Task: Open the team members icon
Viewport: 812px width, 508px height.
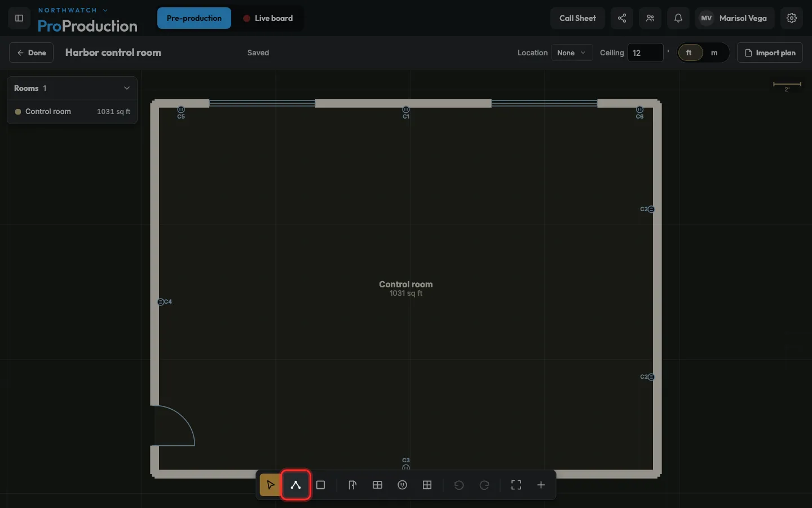Action: (650, 18)
